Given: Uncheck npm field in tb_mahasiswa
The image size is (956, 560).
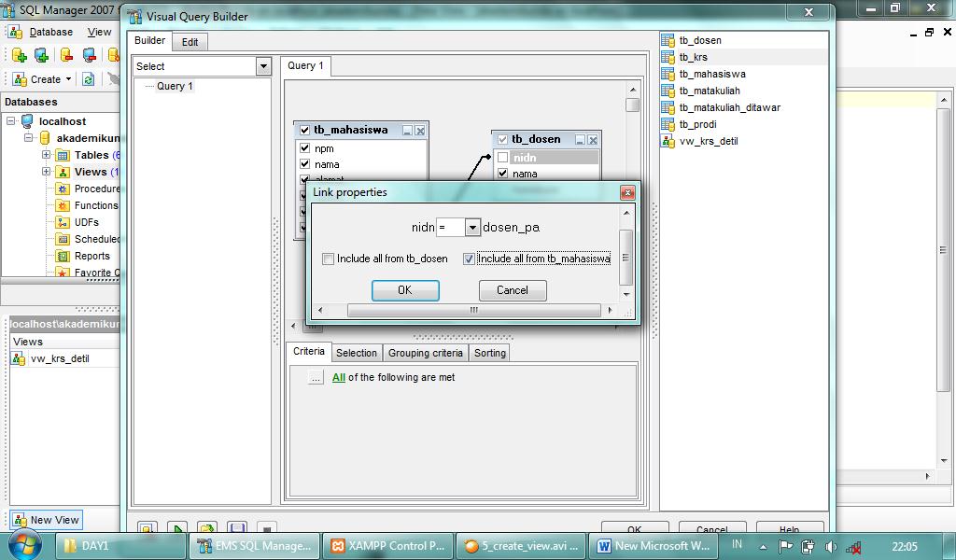Looking at the screenshot, I should [x=305, y=148].
